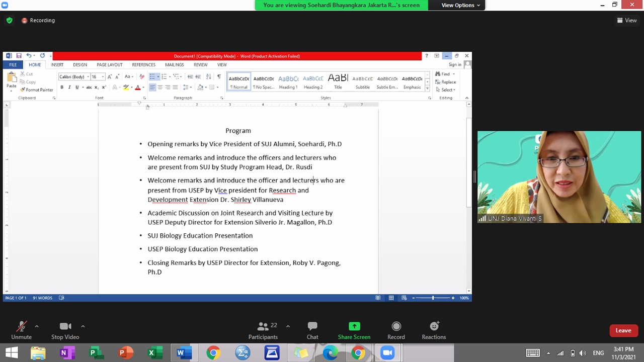Image resolution: width=644 pixels, height=362 pixels.
Task: Stop Video in Zoom toolbar
Action: click(65, 330)
